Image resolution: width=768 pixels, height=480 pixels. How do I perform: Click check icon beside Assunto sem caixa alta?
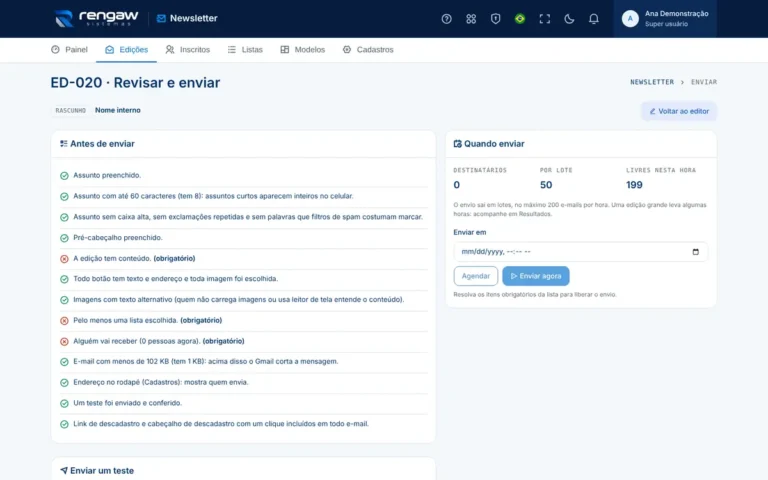point(64,217)
